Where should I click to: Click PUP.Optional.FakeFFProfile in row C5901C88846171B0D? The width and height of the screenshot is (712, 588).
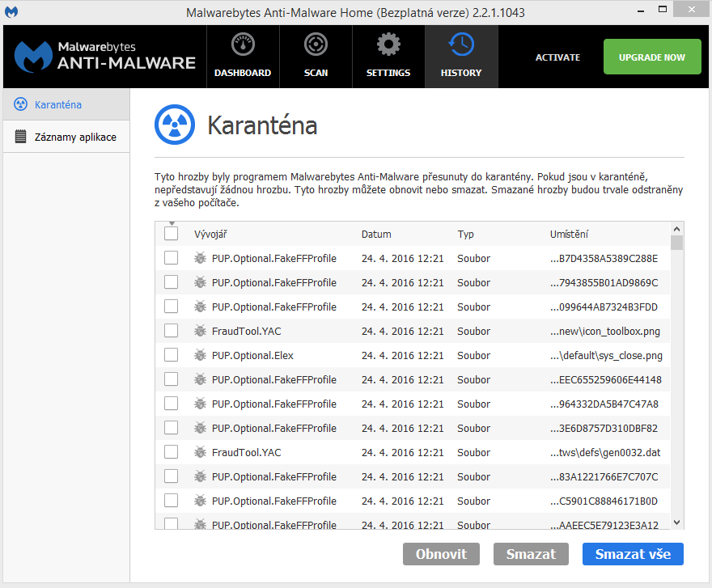[x=273, y=501]
